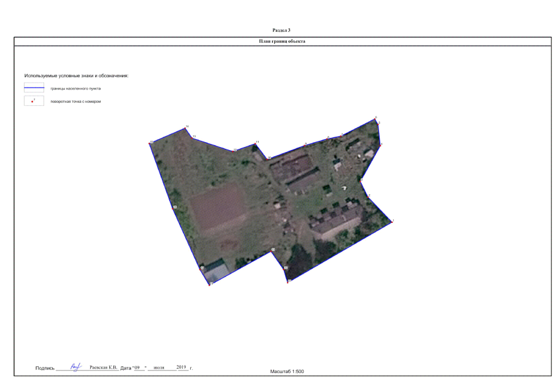Click the day field '09' in the date
Image resolution: width=555 pixels, height=392 pixels.
point(138,367)
